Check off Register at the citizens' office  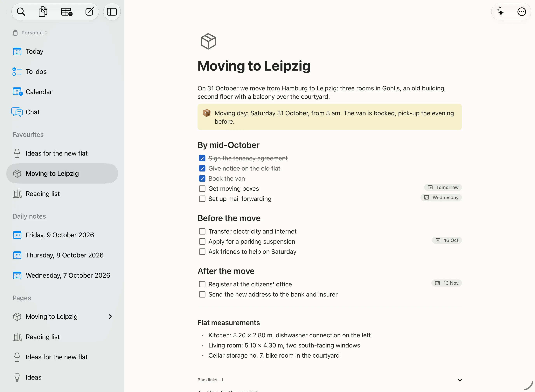[202, 284]
